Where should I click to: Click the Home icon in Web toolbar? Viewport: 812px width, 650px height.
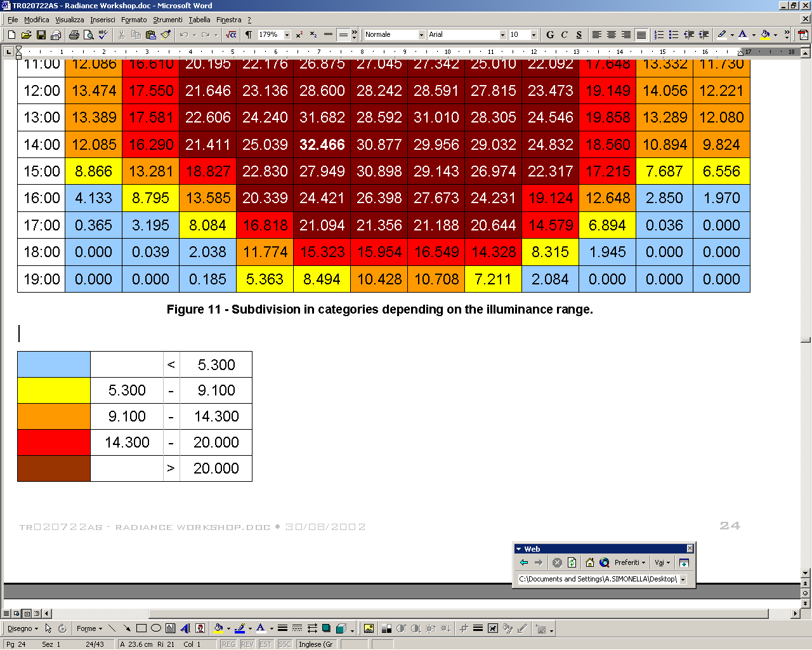coord(590,562)
